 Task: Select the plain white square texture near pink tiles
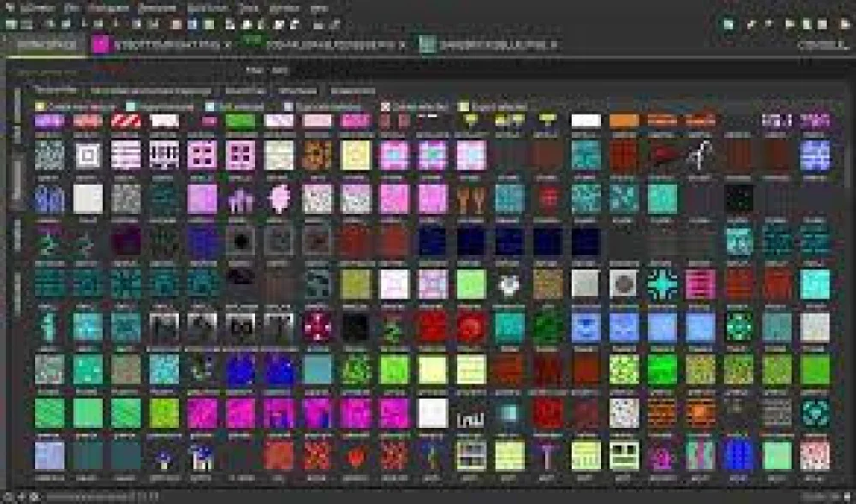(x=431, y=412)
